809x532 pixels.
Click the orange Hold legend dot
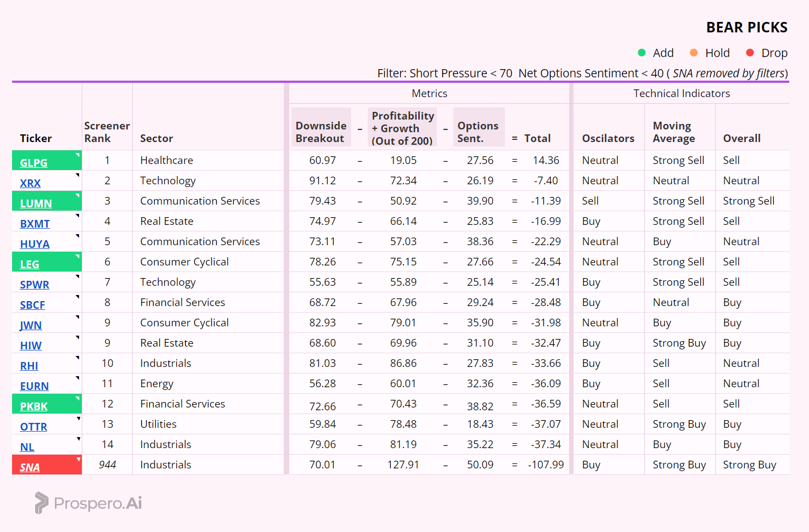[694, 53]
